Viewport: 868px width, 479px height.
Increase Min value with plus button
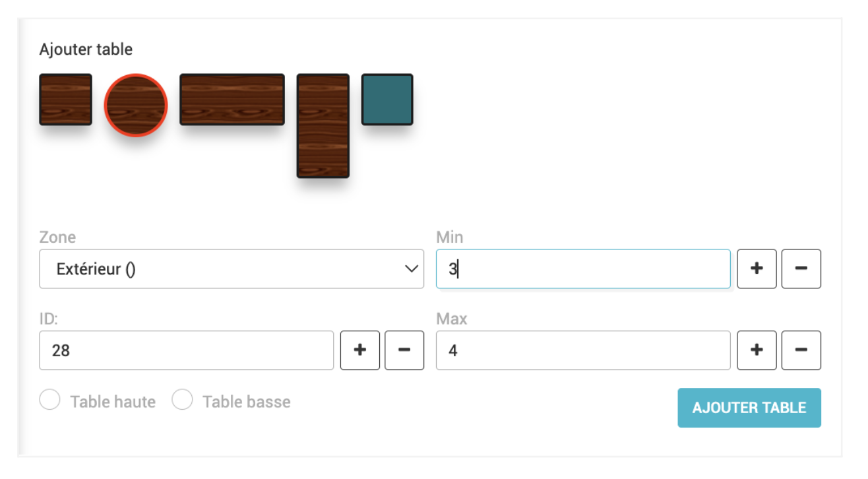tap(757, 269)
